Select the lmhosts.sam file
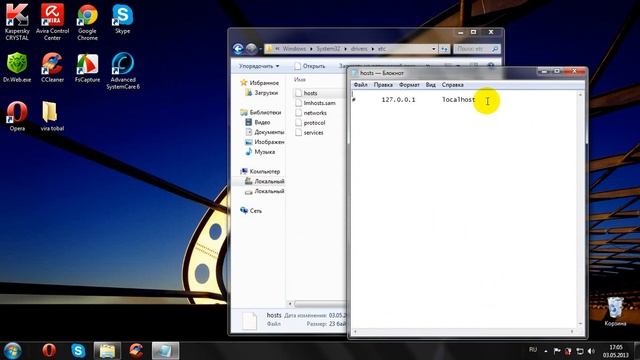The width and height of the screenshot is (640, 360). (x=315, y=103)
